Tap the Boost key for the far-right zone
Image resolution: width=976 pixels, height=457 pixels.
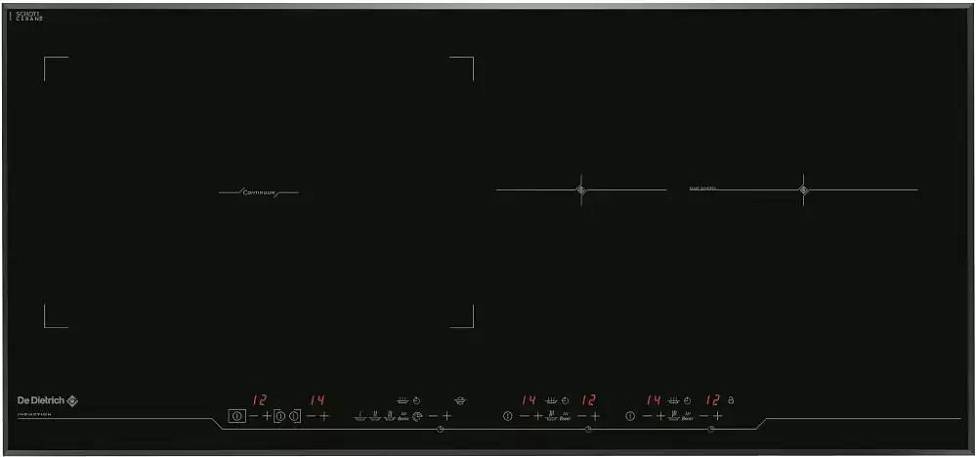687,417
